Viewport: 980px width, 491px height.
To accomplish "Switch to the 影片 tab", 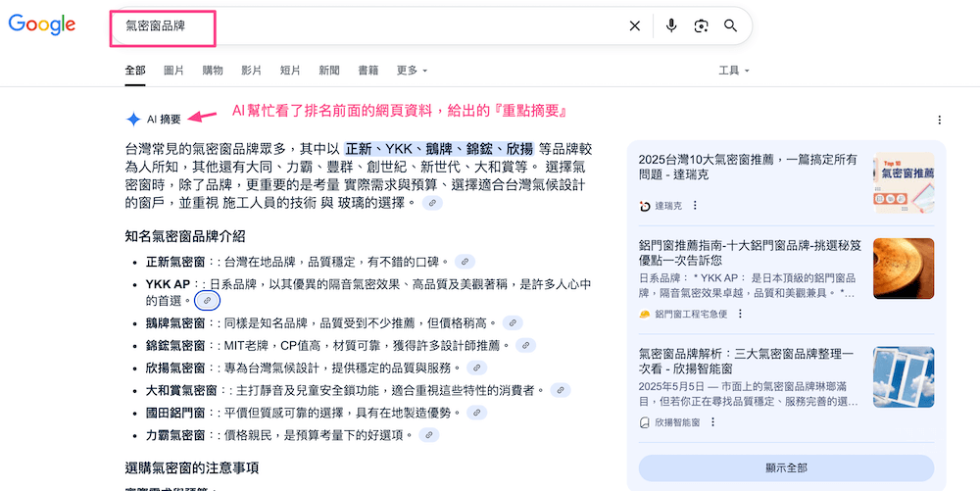I will [x=251, y=71].
